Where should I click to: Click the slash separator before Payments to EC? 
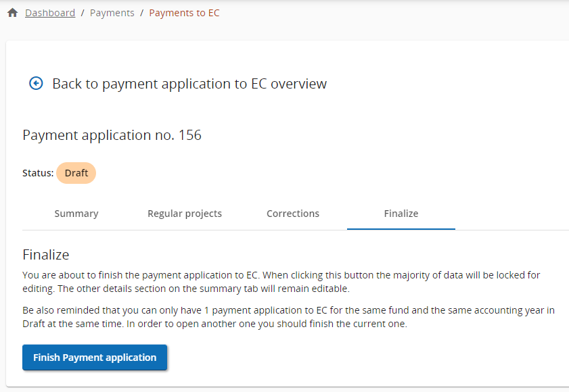click(x=142, y=13)
